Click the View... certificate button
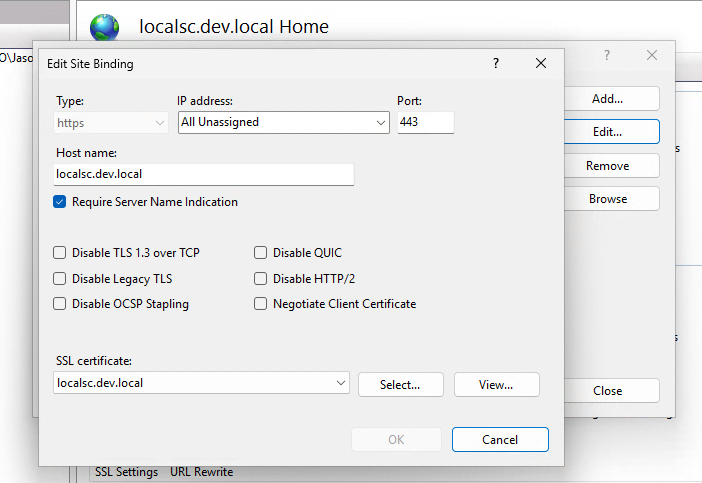 tap(496, 384)
